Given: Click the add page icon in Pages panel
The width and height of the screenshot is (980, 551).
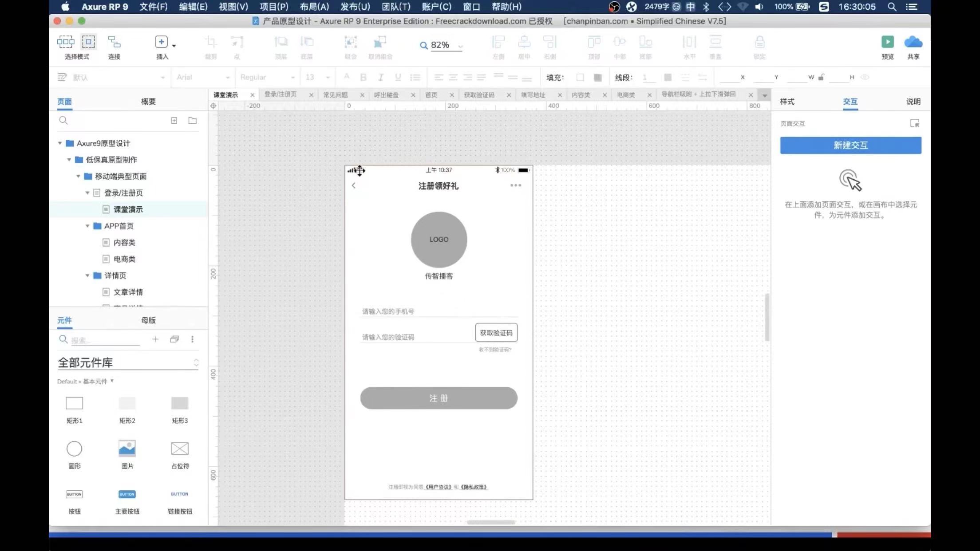Looking at the screenshot, I should click(x=174, y=121).
